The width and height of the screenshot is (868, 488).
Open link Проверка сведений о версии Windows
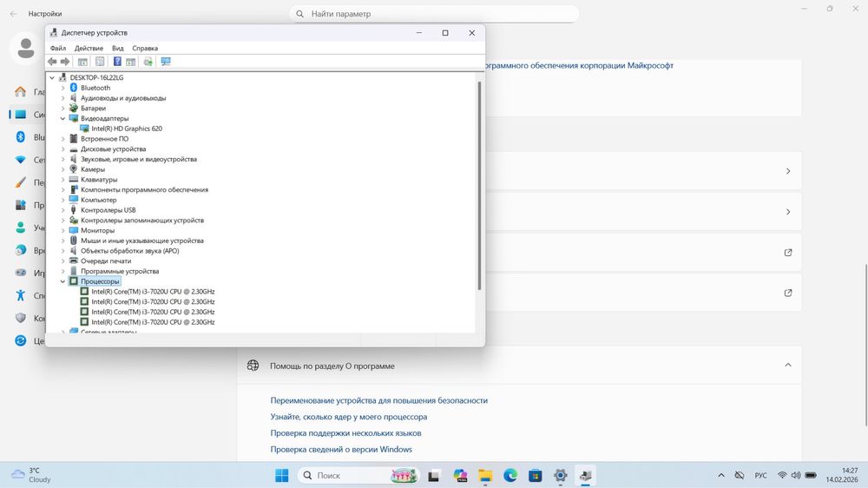pos(341,449)
